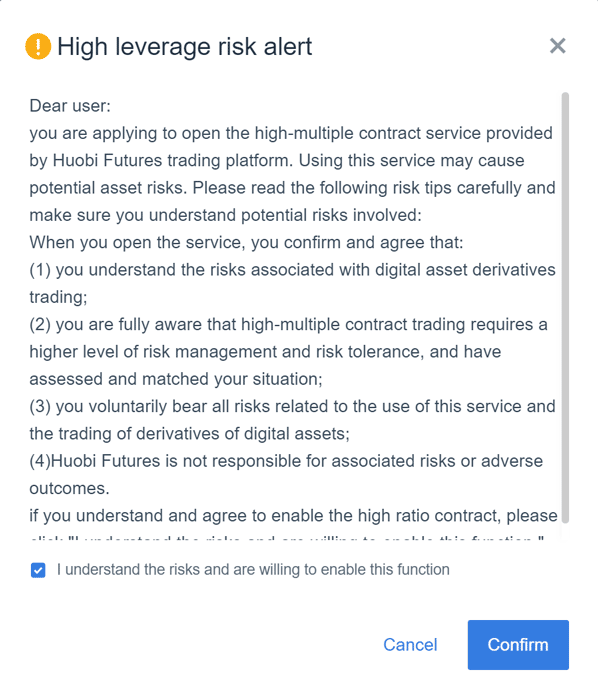Click the 'I understand the risks' label text

click(x=253, y=570)
